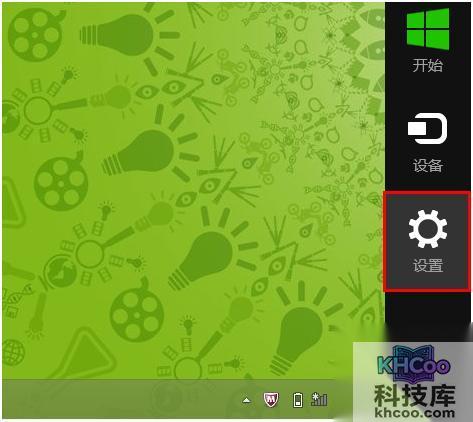Open the 设备 (Devices) charm
This screenshot has width=473, height=422.
pyautogui.click(x=428, y=142)
